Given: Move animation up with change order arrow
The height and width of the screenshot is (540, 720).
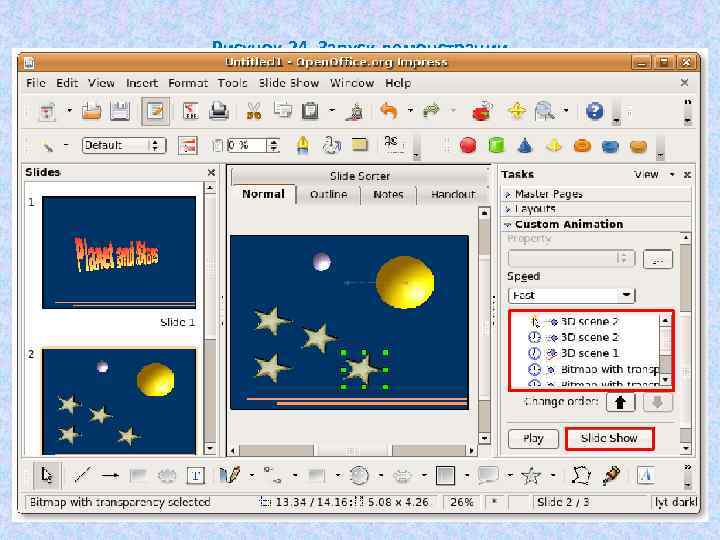Looking at the screenshot, I should 620,402.
